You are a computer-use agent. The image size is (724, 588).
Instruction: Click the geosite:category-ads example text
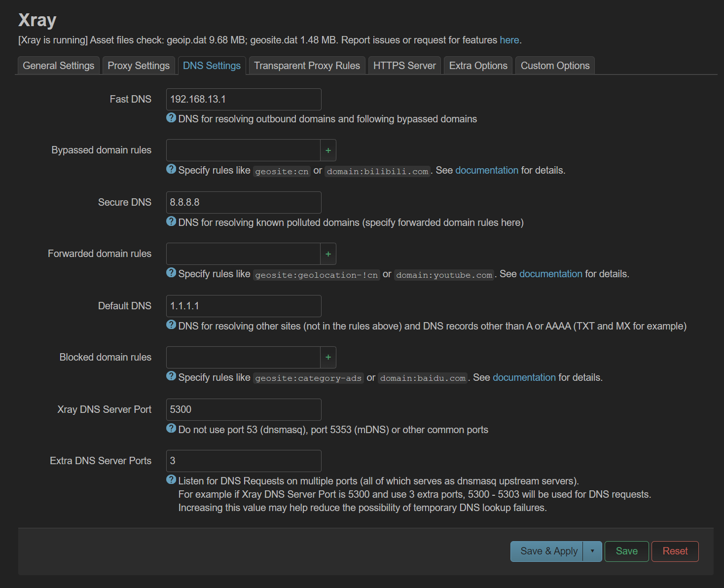point(308,378)
